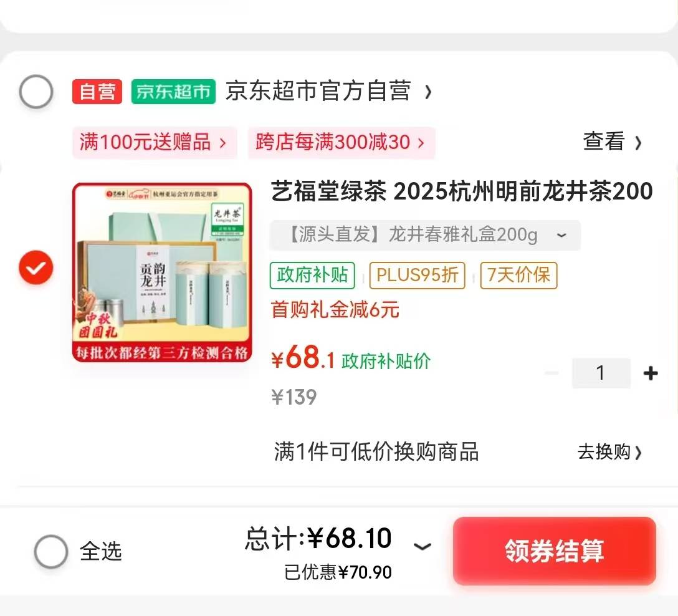Expand the 龙井春雅礼盒200g variant dropdown
Screen dimensions: 678x616
coord(425,235)
